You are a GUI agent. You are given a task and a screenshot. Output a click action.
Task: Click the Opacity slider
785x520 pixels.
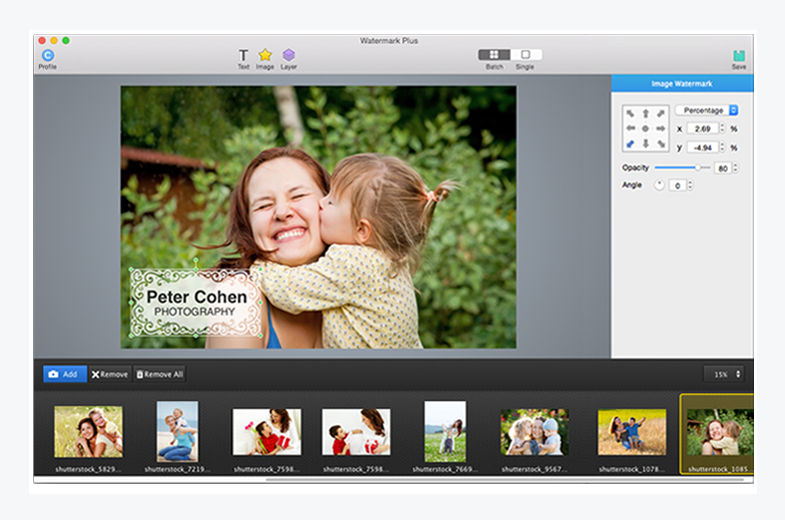coord(681,168)
